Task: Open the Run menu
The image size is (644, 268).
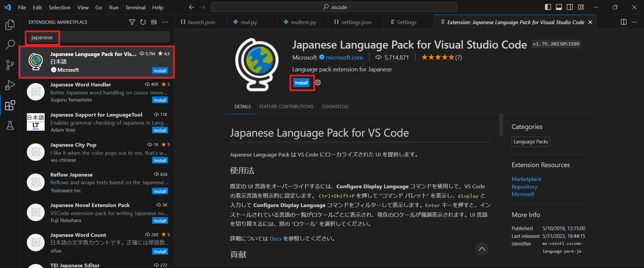Action: point(114,7)
